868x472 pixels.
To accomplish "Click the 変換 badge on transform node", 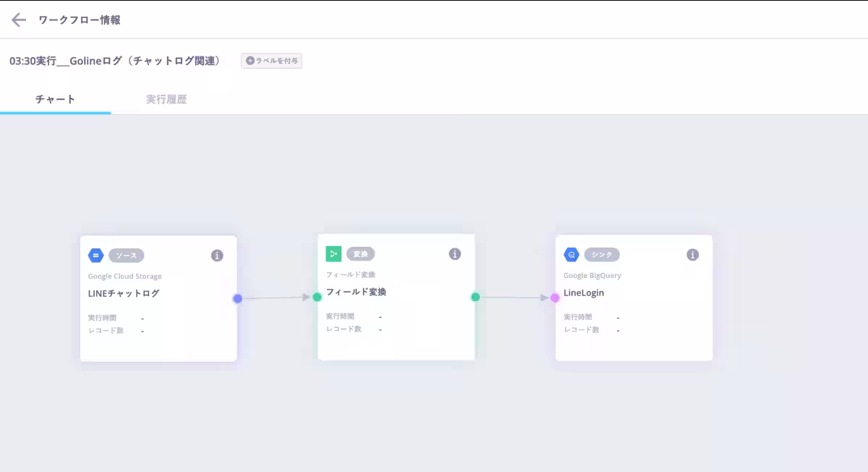I will [x=360, y=254].
